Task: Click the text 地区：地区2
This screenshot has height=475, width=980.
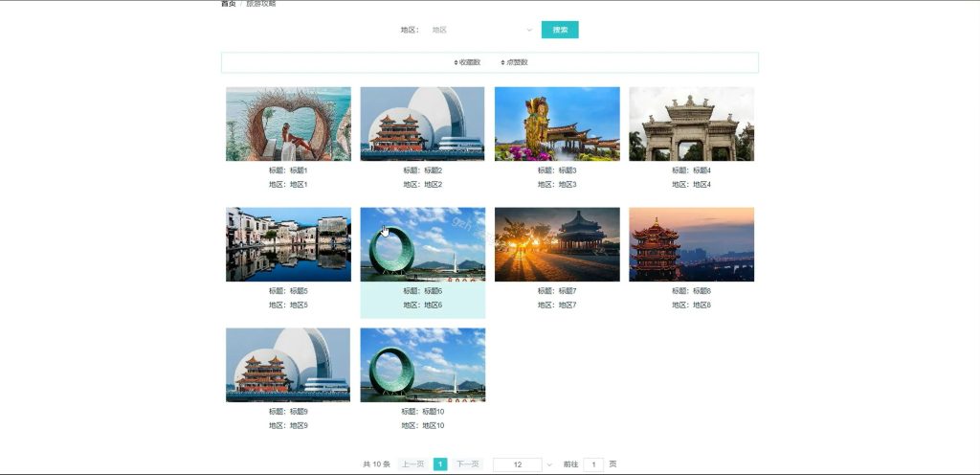Action: coord(422,185)
